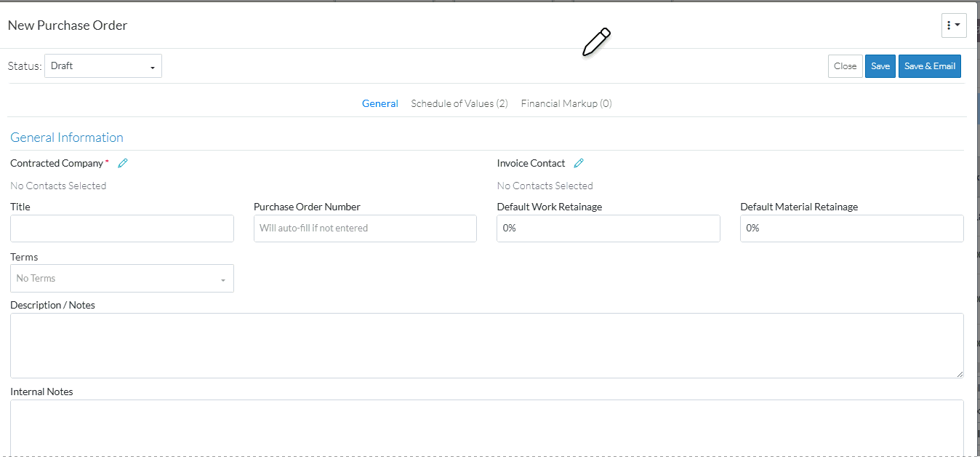The image size is (980, 457).
Task: Open the Financial Markup tab
Action: (x=566, y=103)
